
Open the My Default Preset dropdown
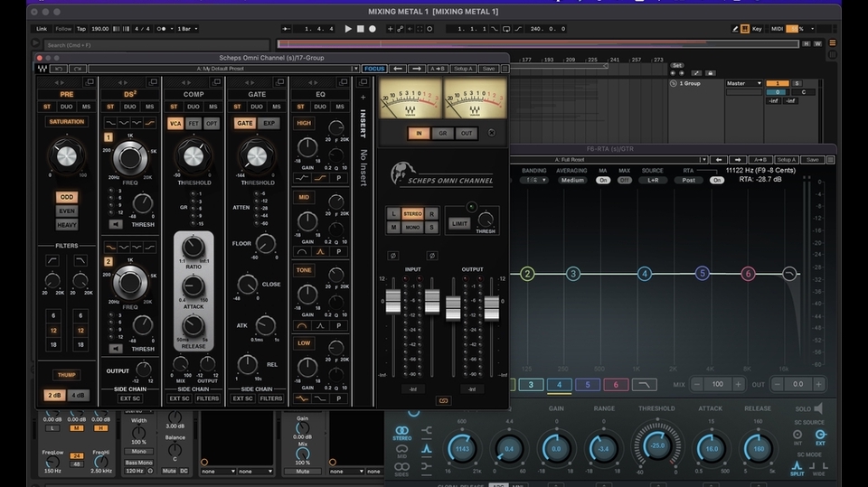click(x=223, y=69)
